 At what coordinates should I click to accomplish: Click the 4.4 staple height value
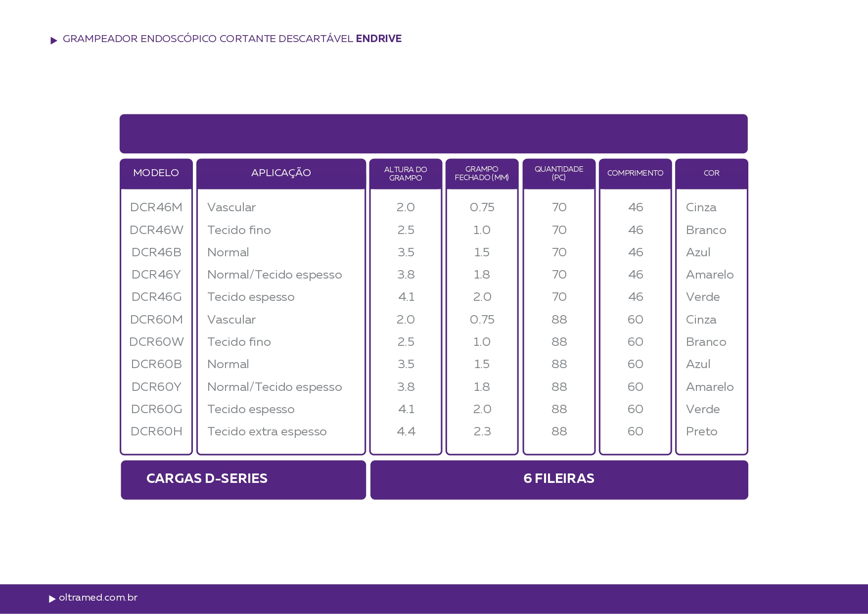coord(406,431)
